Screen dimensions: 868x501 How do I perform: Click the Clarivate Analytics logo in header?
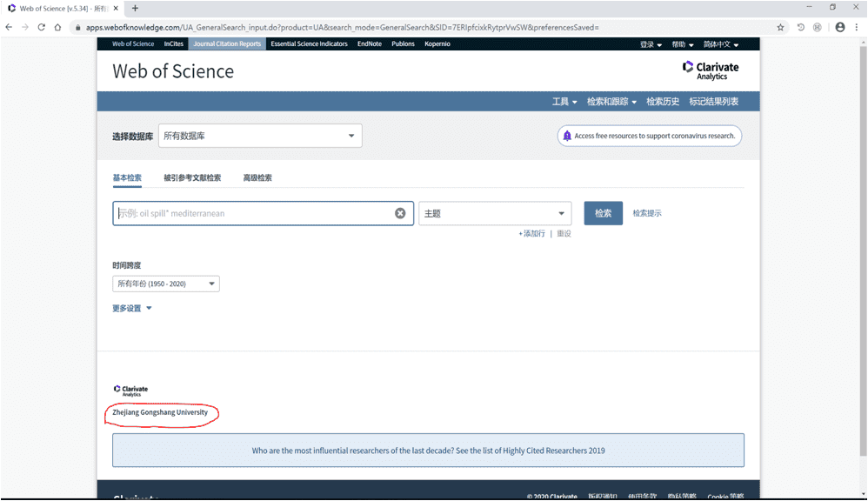(711, 70)
